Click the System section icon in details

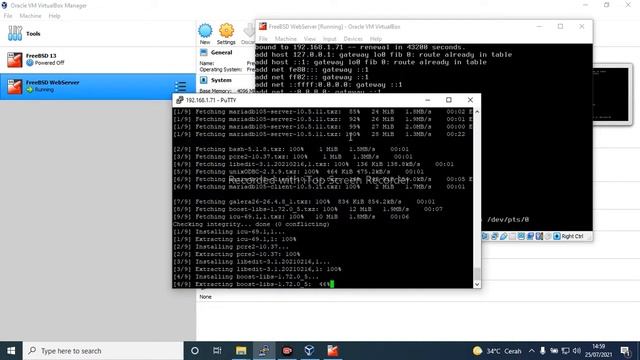tap(204, 80)
